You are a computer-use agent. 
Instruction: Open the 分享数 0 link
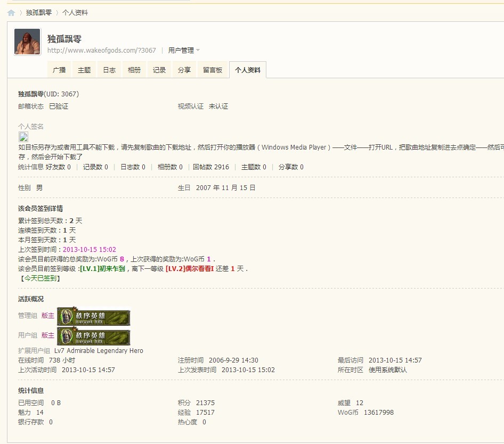tap(291, 167)
